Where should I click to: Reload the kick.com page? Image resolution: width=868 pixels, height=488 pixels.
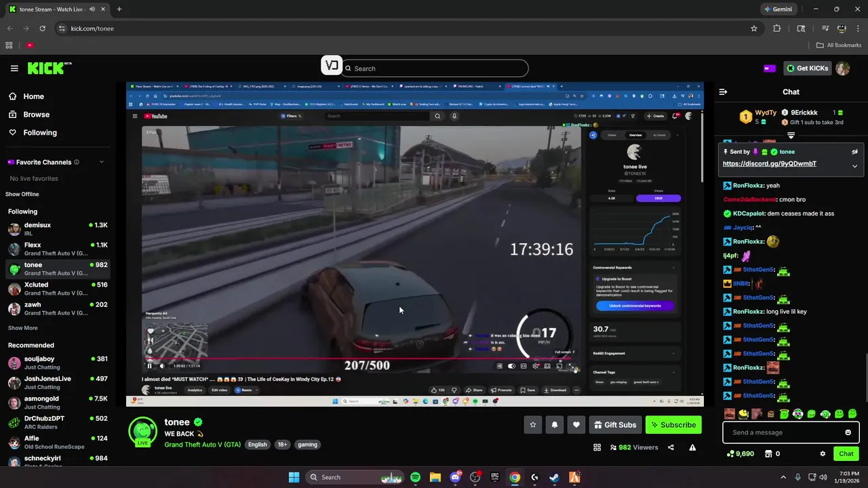tap(43, 28)
